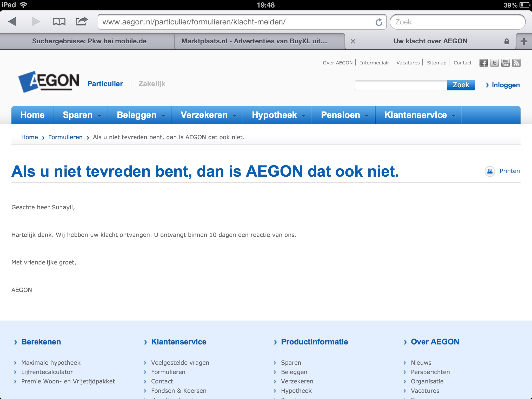Follow the Inloggen link

click(505, 85)
